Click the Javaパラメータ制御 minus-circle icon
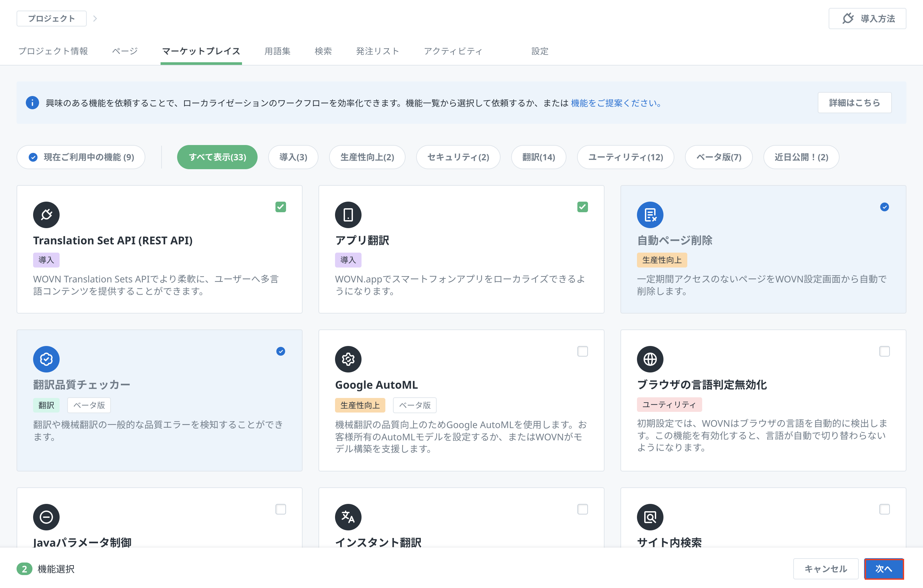The width and height of the screenshot is (923, 588). (x=46, y=517)
